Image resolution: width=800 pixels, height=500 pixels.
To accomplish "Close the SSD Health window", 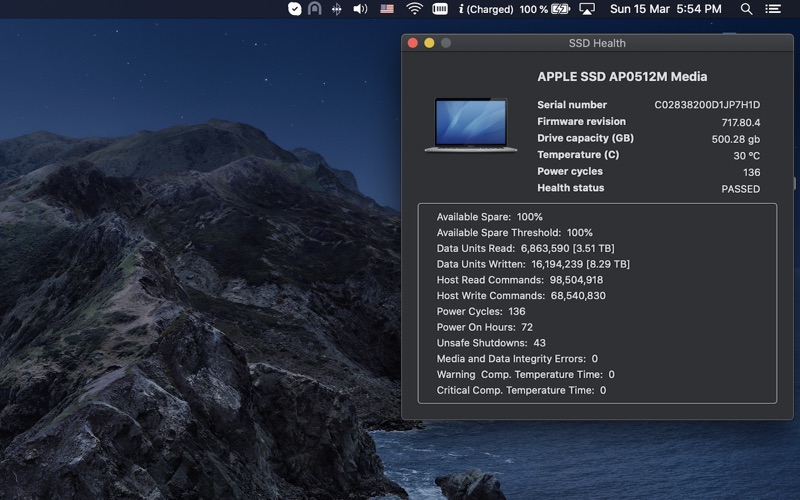I will (413, 43).
